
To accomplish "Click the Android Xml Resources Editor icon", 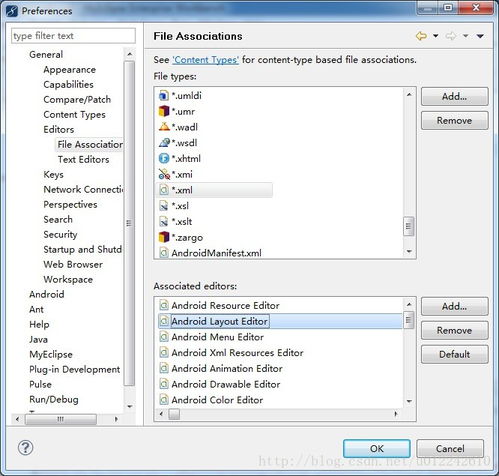I will pos(163,353).
